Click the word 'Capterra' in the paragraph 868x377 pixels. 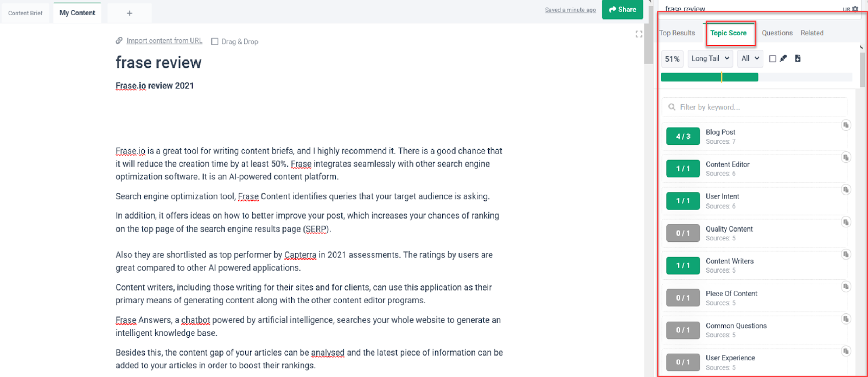[x=300, y=255]
